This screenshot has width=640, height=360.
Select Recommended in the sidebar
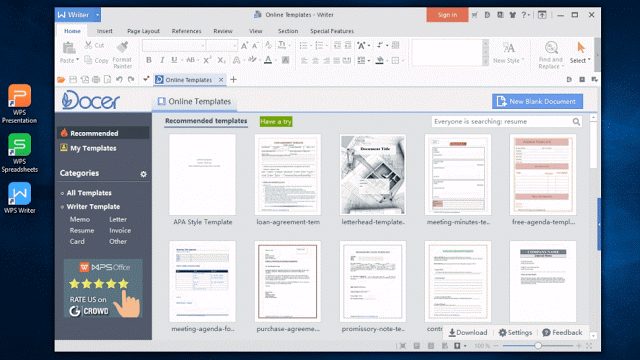pyautogui.click(x=103, y=133)
